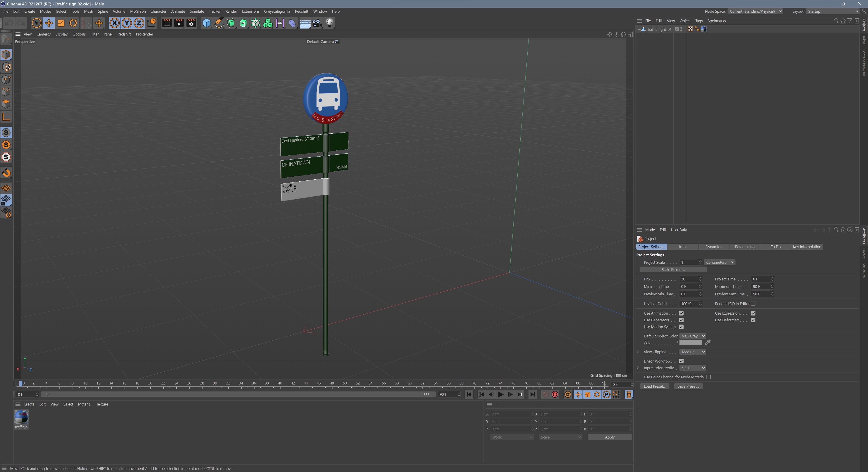Toggle Y axis lock
This screenshot has width=868, height=472.
tap(127, 23)
